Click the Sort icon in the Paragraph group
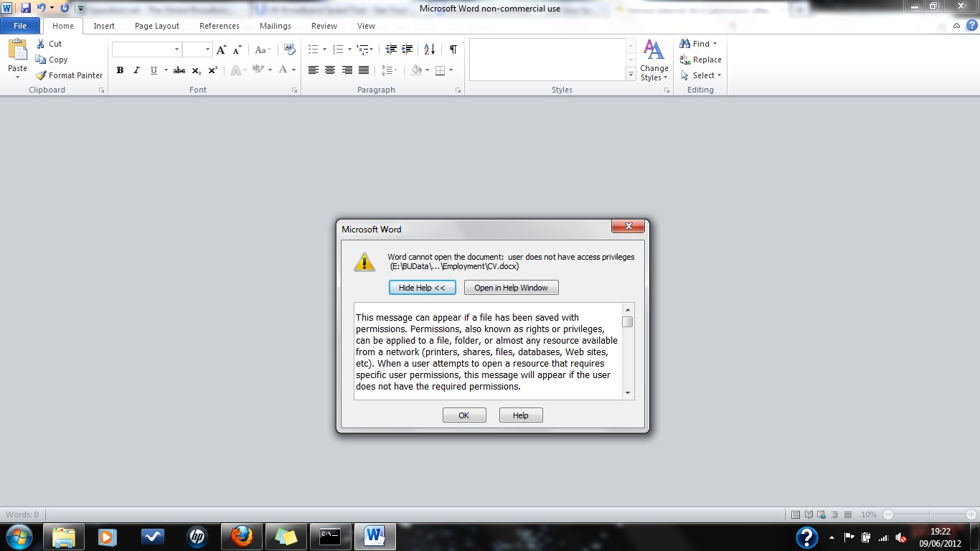 point(429,50)
